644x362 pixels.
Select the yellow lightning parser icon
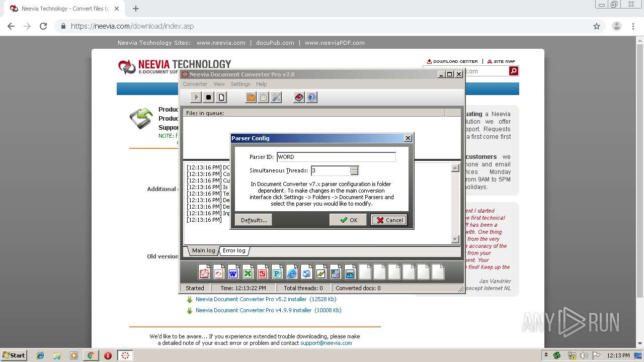pyautogui.click(x=321, y=272)
